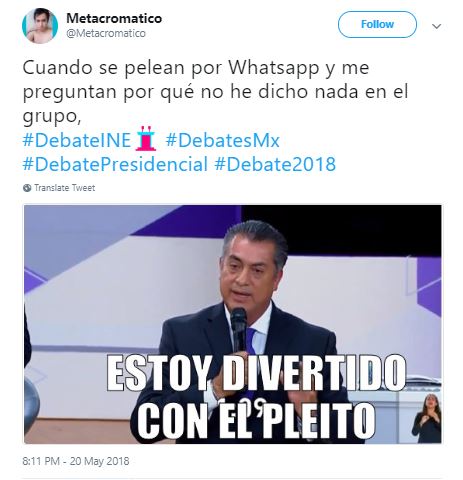
Task: Click the ESTOY DIVERTIDO caption line
Action: (256, 373)
